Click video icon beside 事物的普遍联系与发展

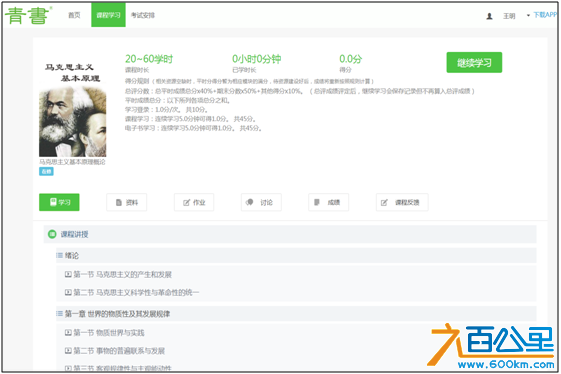68,351
